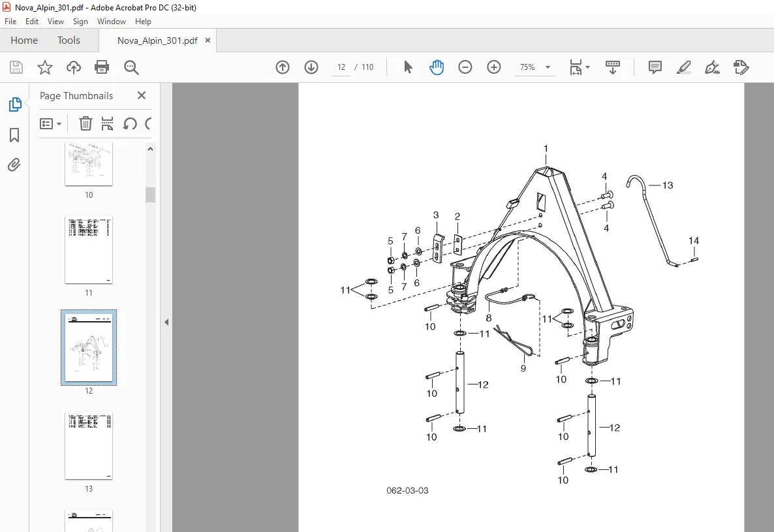Click part label 8 in diagram
The width and height of the screenshot is (774, 532).
489,319
